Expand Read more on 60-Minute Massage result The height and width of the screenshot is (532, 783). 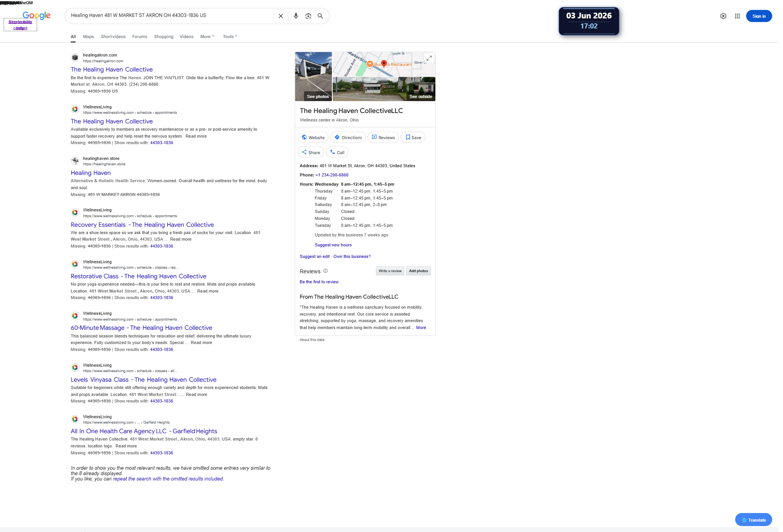202,342
